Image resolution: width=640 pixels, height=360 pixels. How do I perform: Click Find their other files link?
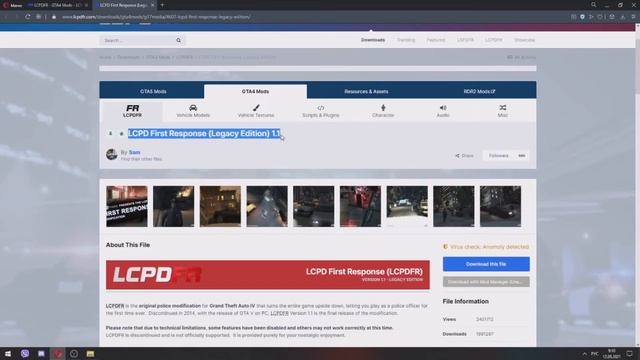click(141, 159)
